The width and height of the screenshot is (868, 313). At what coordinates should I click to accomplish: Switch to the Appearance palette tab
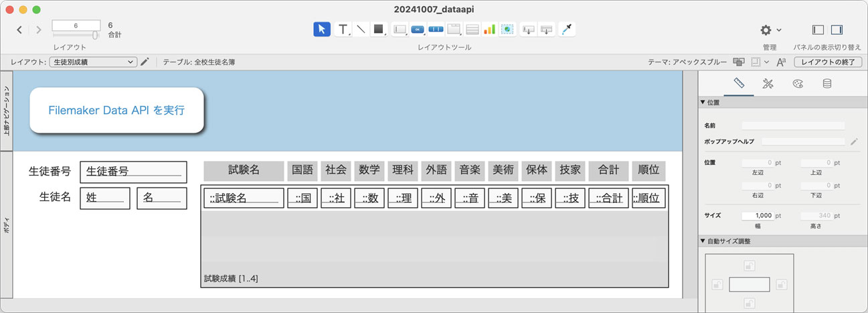coord(798,84)
